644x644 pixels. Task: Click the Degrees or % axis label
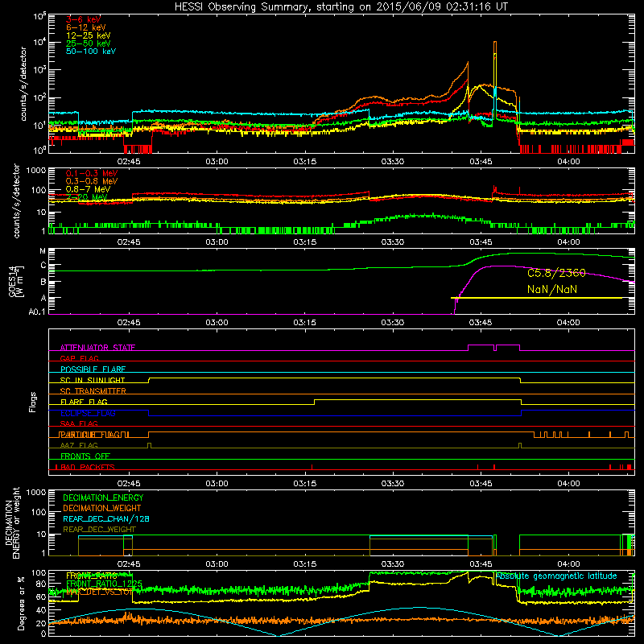[x=21, y=603]
